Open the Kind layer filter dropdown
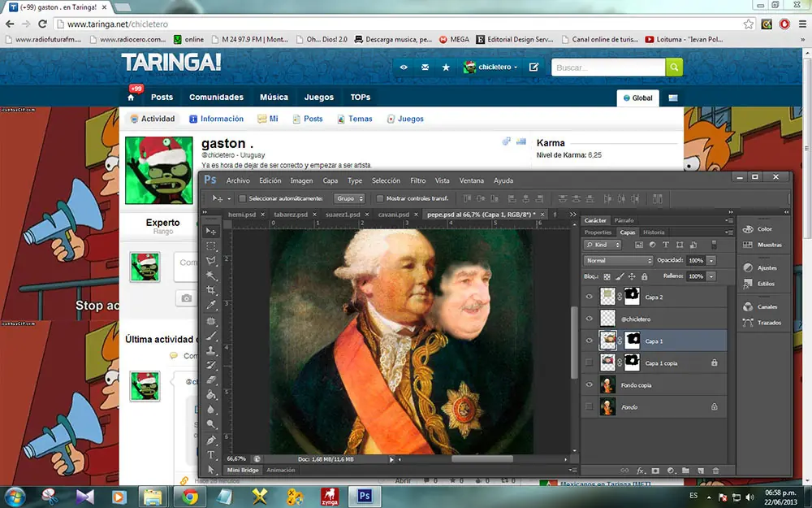The height and width of the screenshot is (508, 812). click(603, 245)
